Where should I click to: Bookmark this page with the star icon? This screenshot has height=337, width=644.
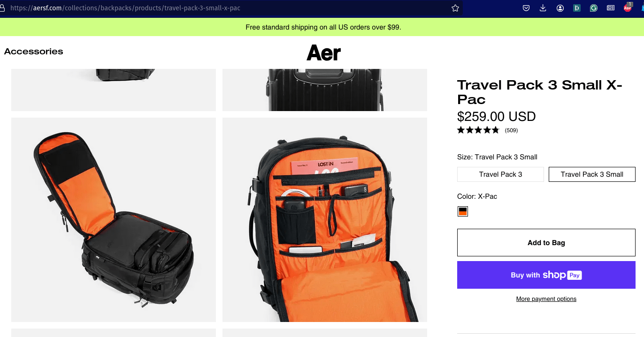point(455,8)
